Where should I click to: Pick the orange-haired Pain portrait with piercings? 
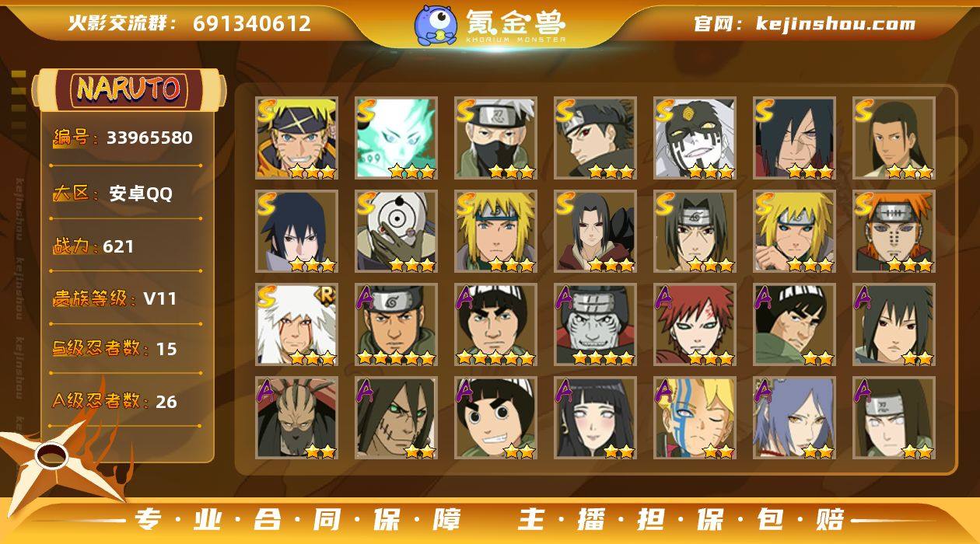[894, 232]
